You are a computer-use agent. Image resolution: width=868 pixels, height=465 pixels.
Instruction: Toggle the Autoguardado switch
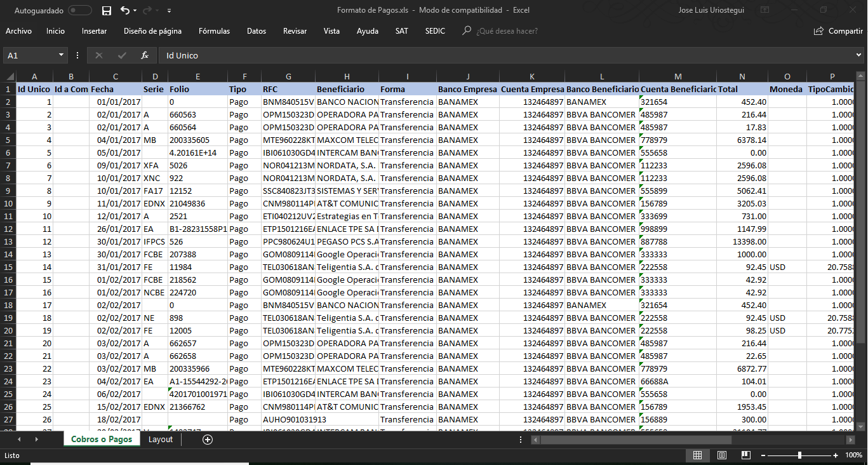[79, 11]
